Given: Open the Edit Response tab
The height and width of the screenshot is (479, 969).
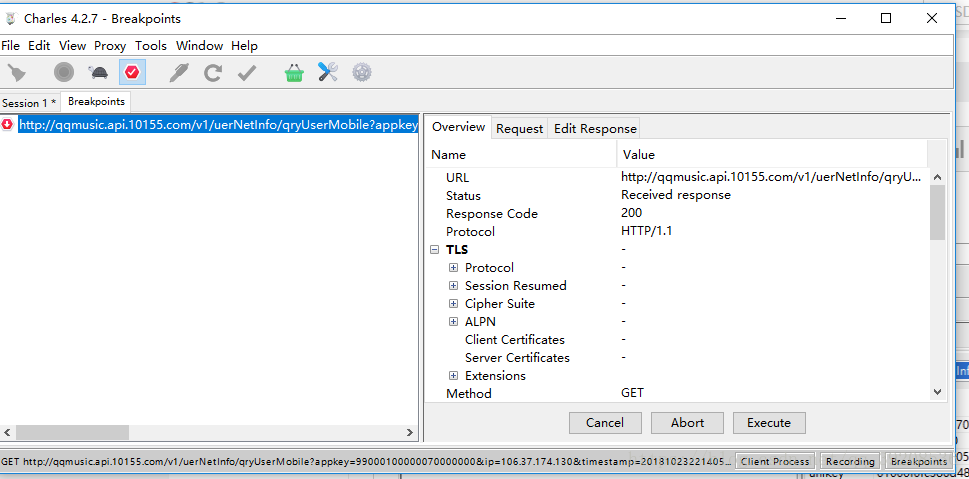Looking at the screenshot, I should [x=595, y=129].
